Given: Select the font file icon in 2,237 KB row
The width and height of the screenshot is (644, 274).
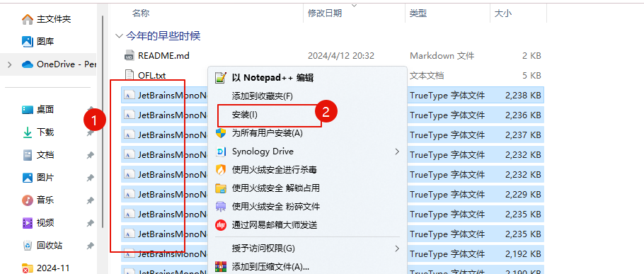Looking at the screenshot, I should (130, 135).
